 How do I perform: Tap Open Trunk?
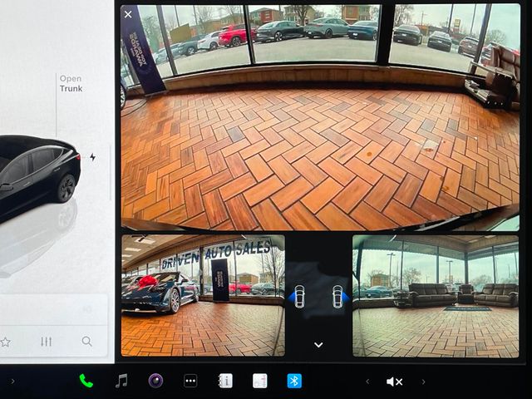[x=71, y=84]
